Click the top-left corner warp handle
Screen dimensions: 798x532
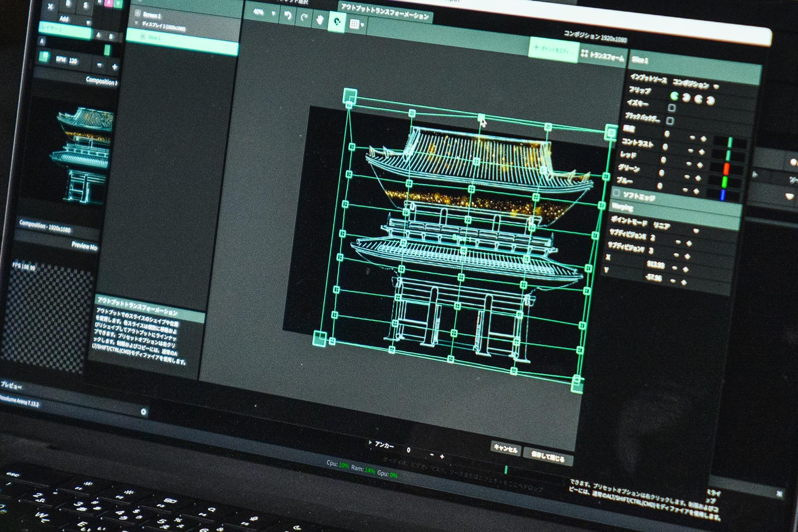pos(349,96)
